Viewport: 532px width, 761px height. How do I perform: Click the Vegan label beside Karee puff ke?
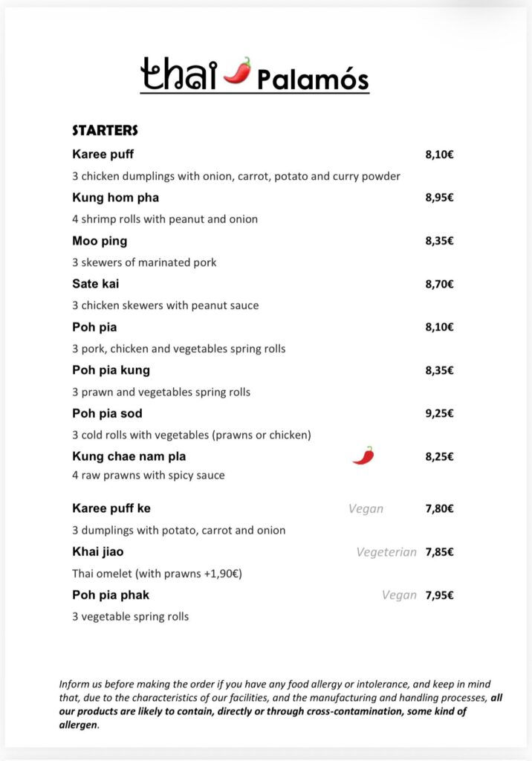(x=366, y=509)
